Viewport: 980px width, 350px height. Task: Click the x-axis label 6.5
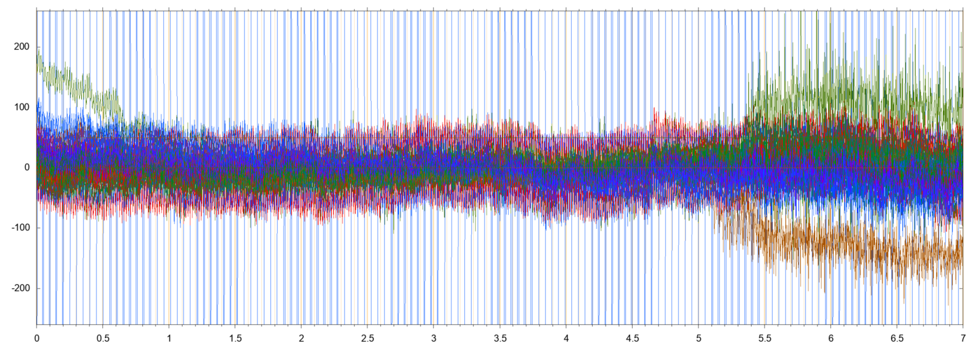pos(897,337)
